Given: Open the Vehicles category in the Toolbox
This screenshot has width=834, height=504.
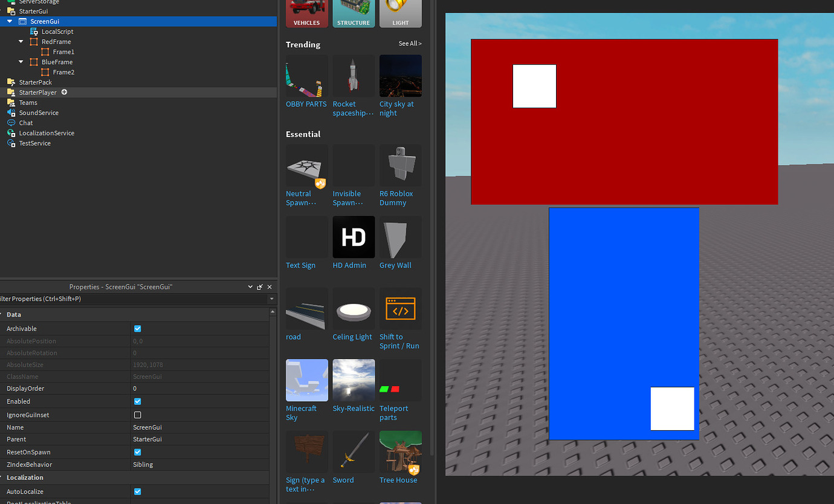Looking at the screenshot, I should [306, 13].
